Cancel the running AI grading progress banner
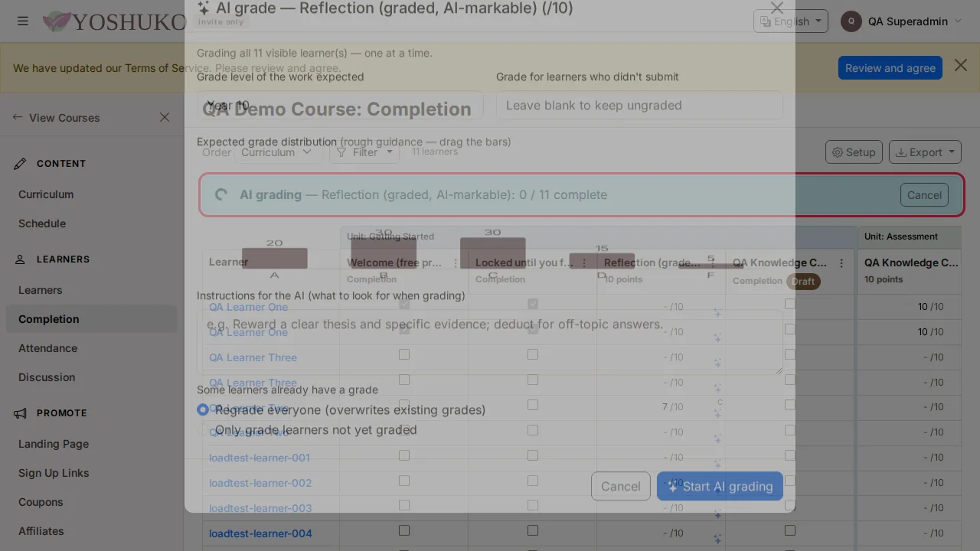This screenshot has height=551, width=980. (924, 194)
